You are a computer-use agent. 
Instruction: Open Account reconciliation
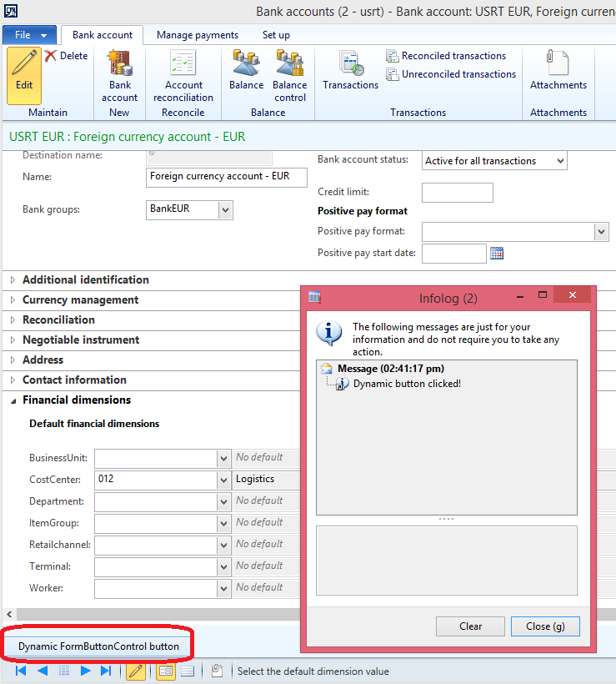pos(183,75)
